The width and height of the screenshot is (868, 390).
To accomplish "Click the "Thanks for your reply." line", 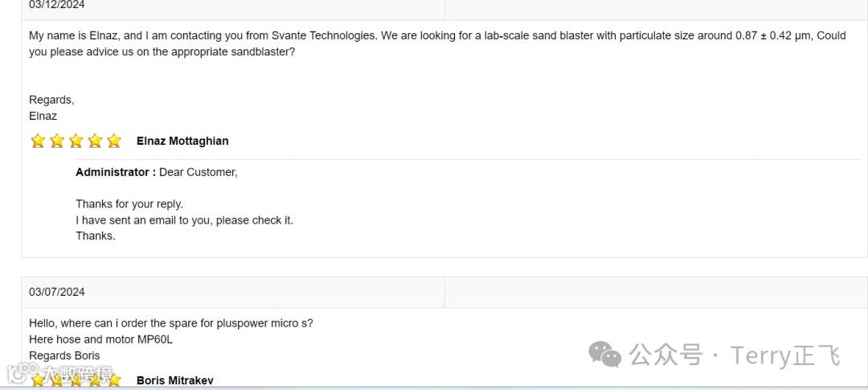I will (x=129, y=204).
